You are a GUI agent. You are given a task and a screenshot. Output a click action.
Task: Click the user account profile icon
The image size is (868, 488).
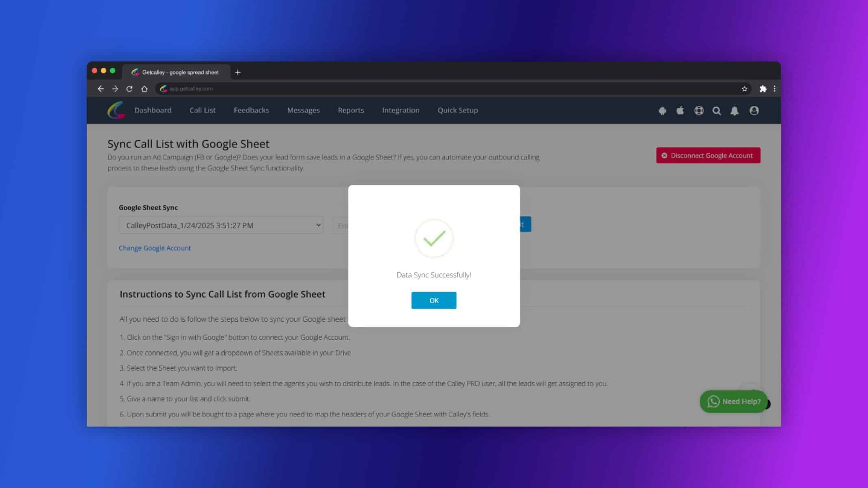tap(754, 110)
